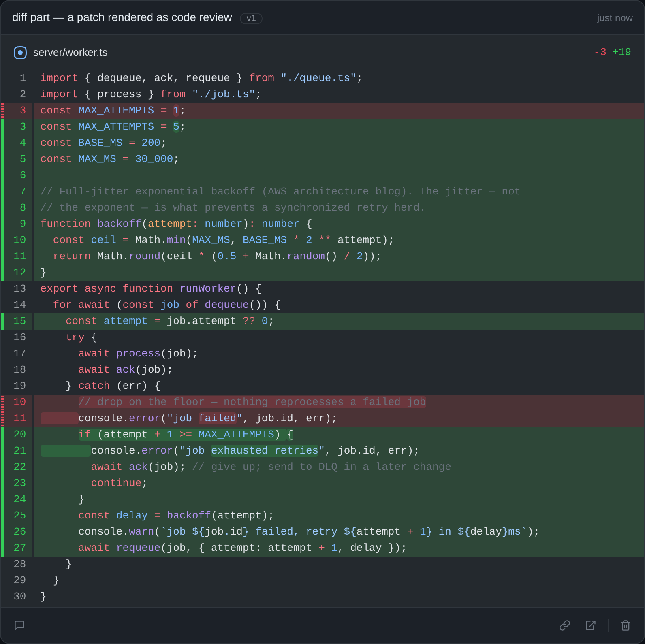Copy link using the chain icon
The width and height of the screenshot is (645, 644).
(x=565, y=625)
